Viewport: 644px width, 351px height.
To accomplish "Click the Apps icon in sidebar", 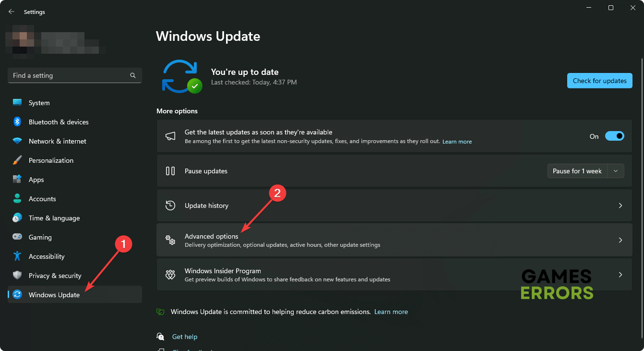I will [17, 180].
